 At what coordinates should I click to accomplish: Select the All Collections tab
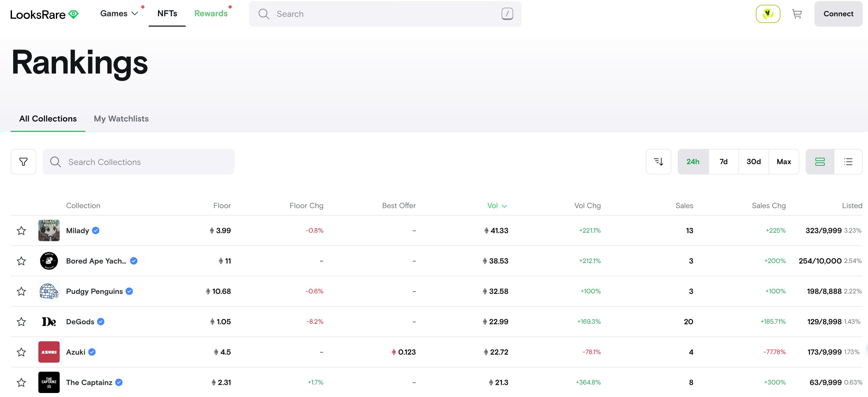click(x=48, y=119)
